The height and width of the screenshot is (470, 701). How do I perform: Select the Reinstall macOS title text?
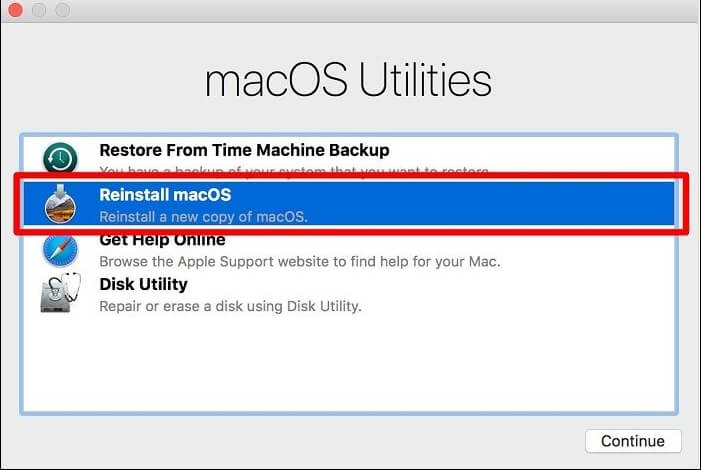(165, 195)
